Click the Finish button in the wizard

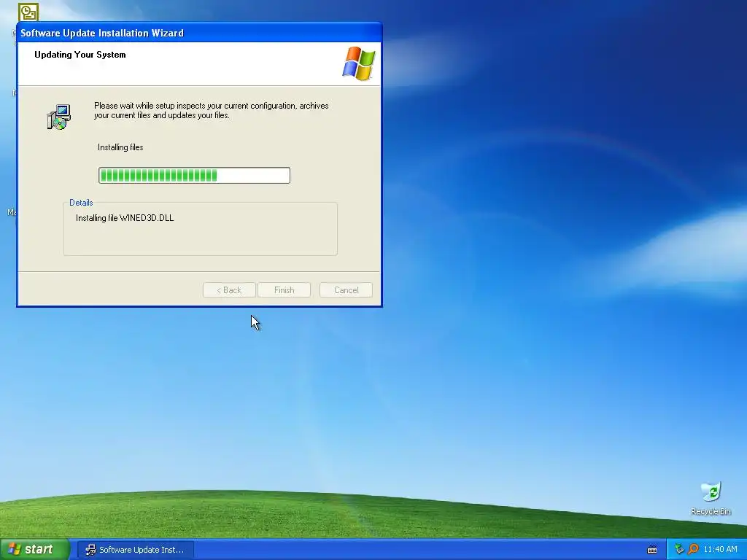[x=284, y=290]
